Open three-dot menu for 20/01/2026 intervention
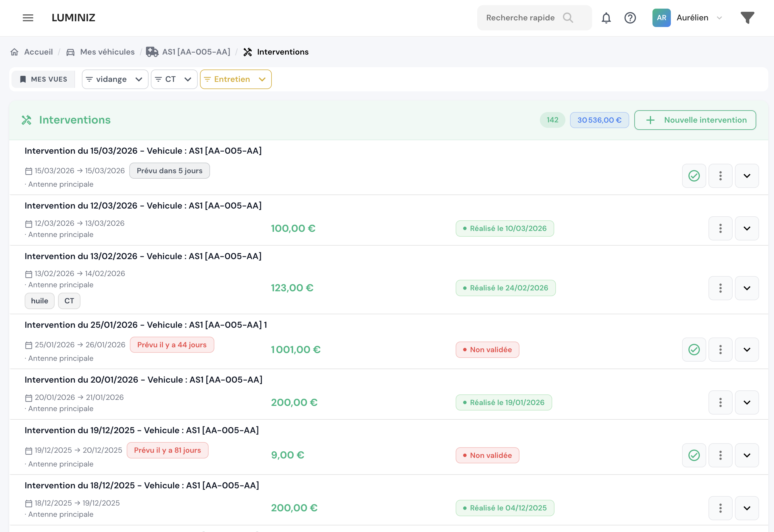774x532 pixels. point(720,402)
